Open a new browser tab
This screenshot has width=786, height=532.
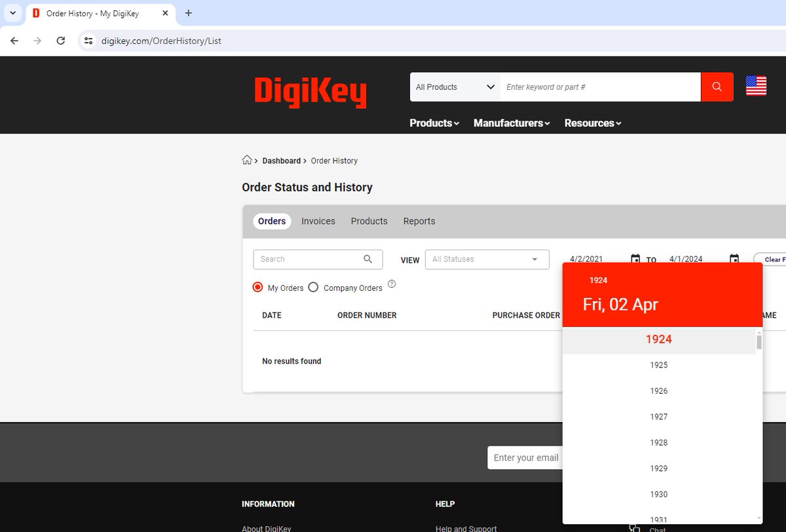pyautogui.click(x=188, y=13)
